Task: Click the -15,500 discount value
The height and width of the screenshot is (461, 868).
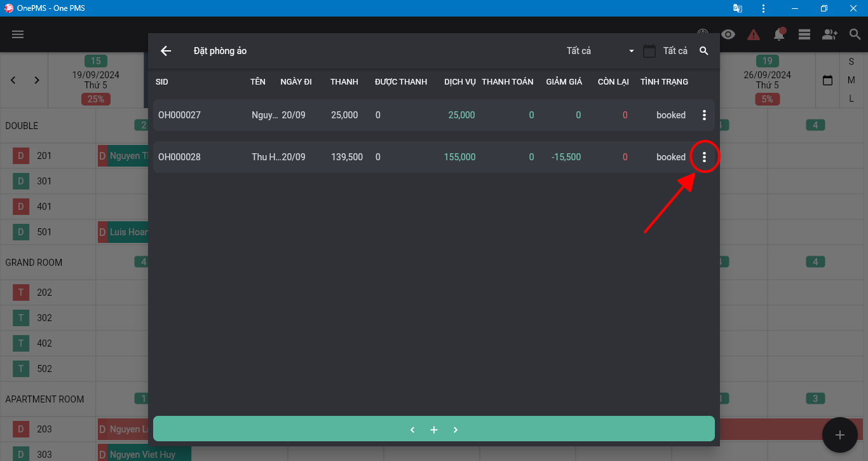Action: coord(566,157)
